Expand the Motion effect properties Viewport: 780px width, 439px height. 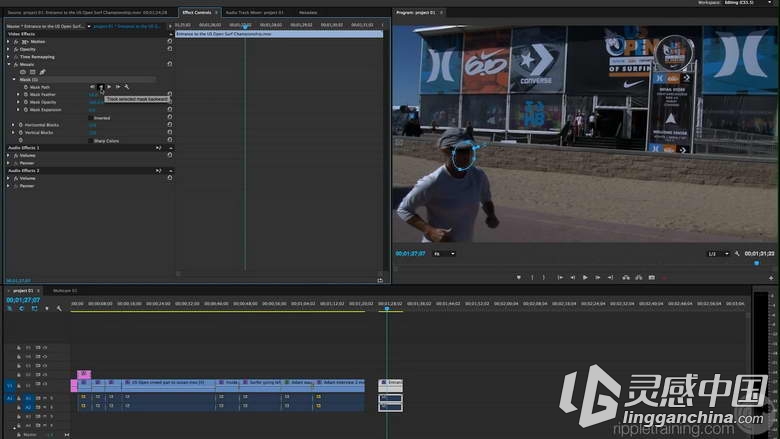click(8, 42)
